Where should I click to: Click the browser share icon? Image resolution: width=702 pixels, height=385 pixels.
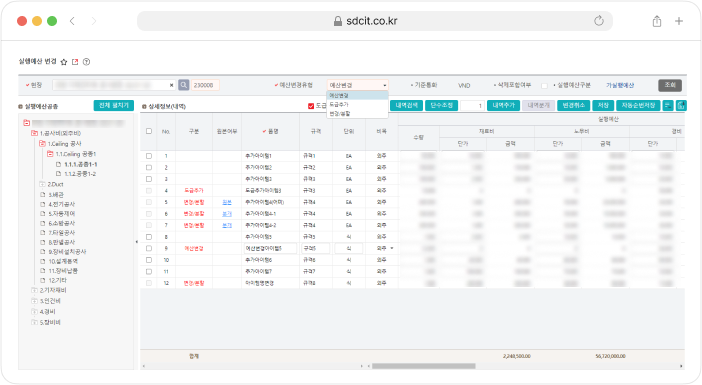pyautogui.click(x=657, y=21)
